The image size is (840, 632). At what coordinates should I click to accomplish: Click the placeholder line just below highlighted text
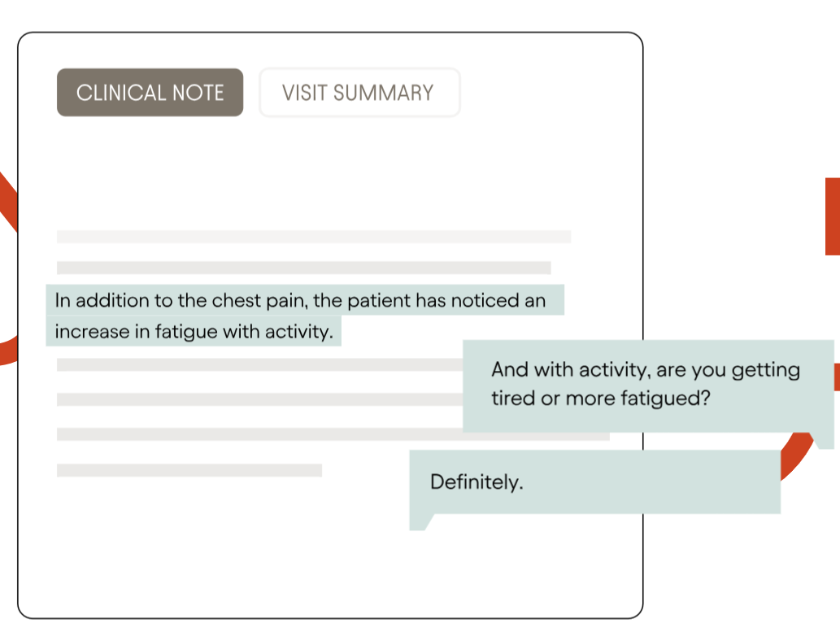(260, 364)
